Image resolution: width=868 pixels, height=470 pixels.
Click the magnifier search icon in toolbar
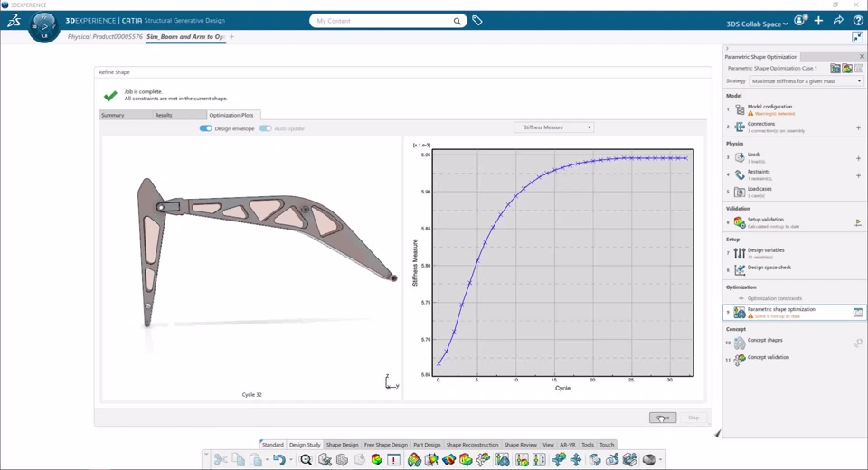[306, 459]
